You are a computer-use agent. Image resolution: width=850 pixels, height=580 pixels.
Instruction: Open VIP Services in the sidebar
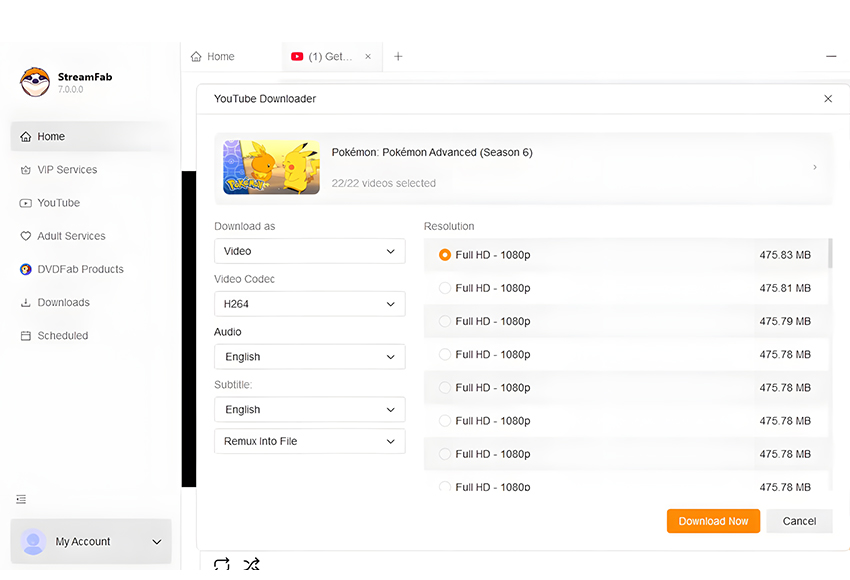coord(67,170)
